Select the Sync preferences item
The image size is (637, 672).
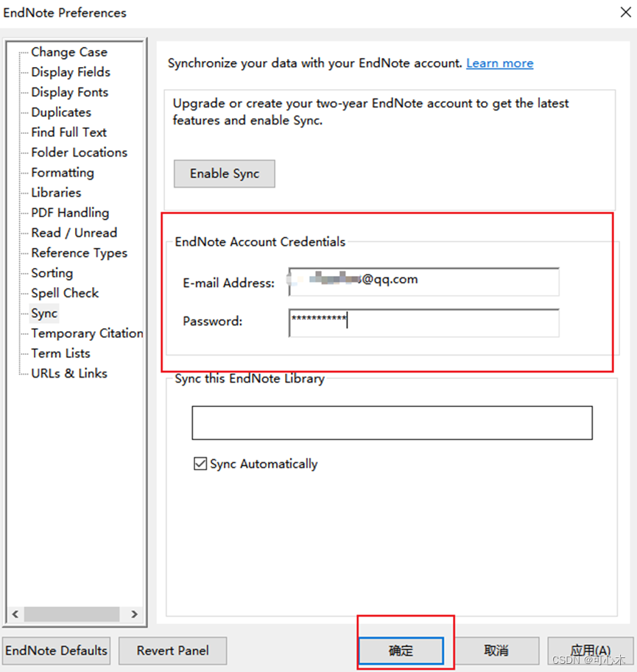(43, 314)
